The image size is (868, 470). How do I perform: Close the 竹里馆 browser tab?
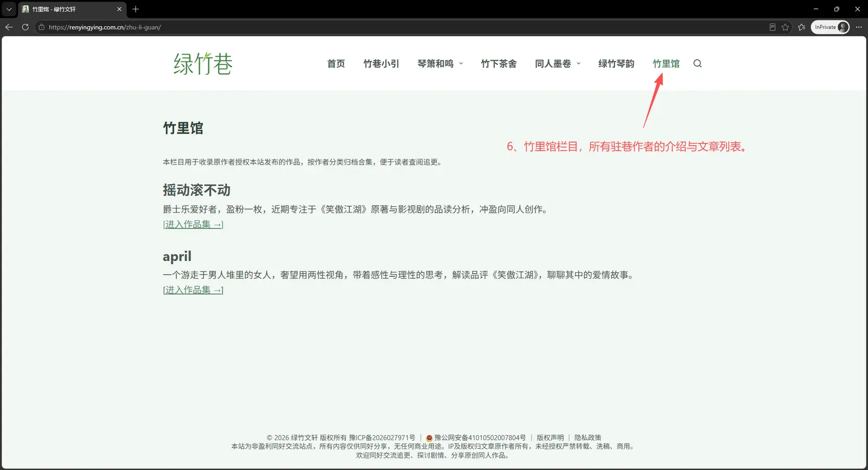click(x=119, y=9)
